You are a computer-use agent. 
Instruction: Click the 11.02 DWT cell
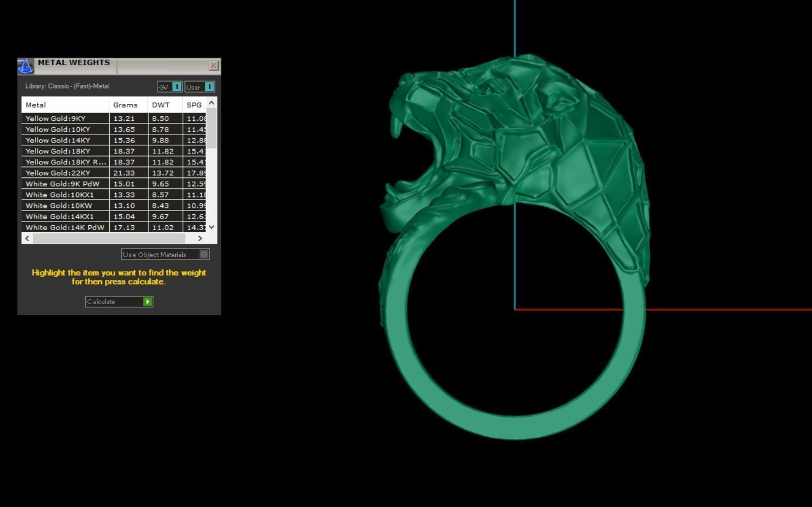point(165,227)
